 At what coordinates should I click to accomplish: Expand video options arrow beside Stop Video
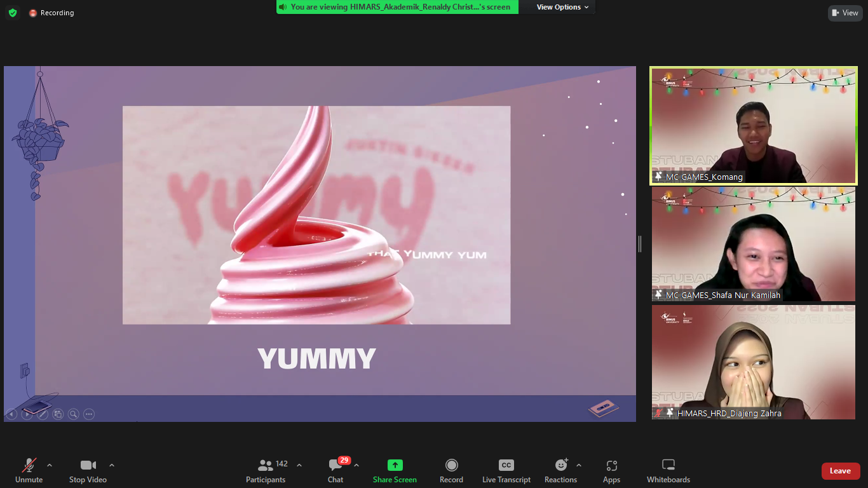pos(112,465)
